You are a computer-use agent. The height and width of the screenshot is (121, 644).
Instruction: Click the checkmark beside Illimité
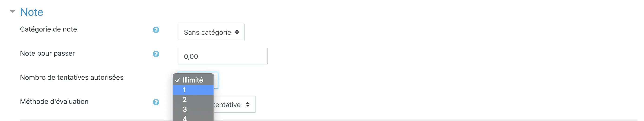tap(177, 80)
